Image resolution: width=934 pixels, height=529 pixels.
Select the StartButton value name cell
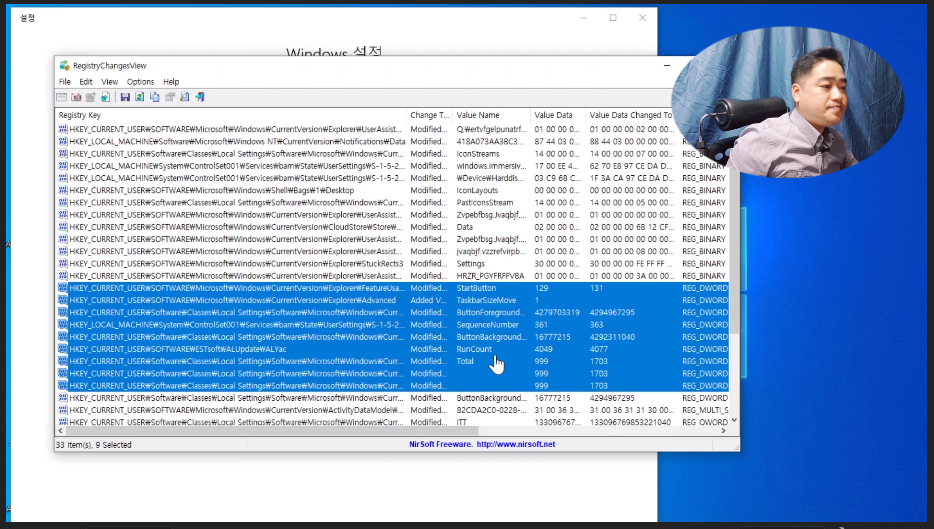point(476,288)
